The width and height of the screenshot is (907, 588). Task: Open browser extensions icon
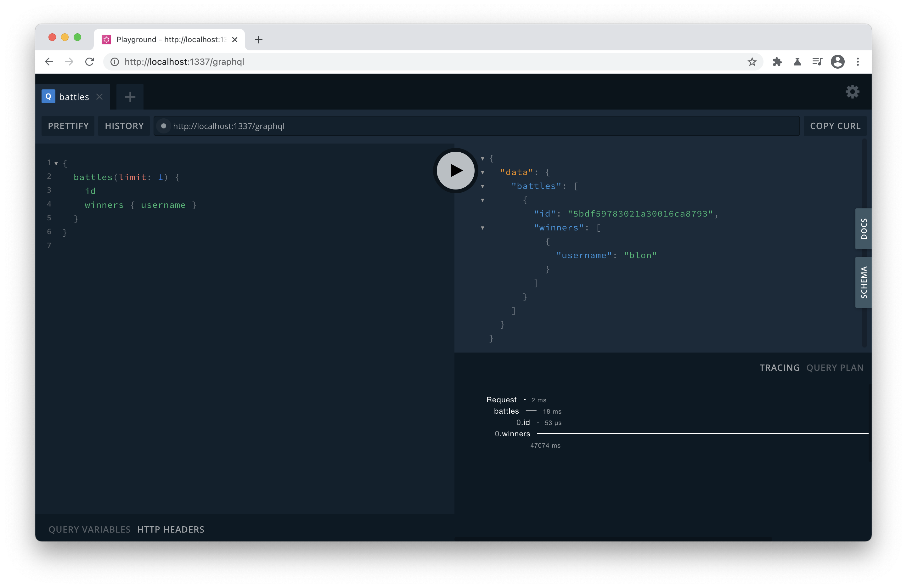click(x=777, y=62)
